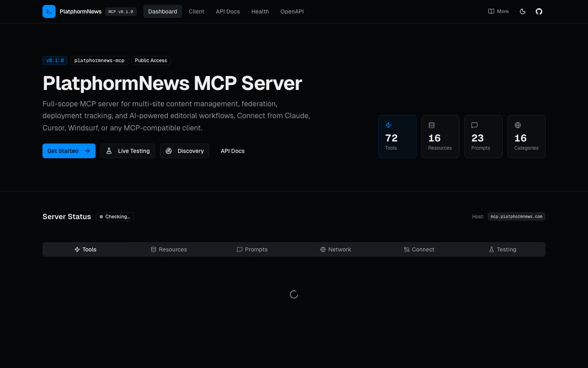588x368 pixels.
Task: Switch to the Testing tab
Action: (x=503, y=249)
